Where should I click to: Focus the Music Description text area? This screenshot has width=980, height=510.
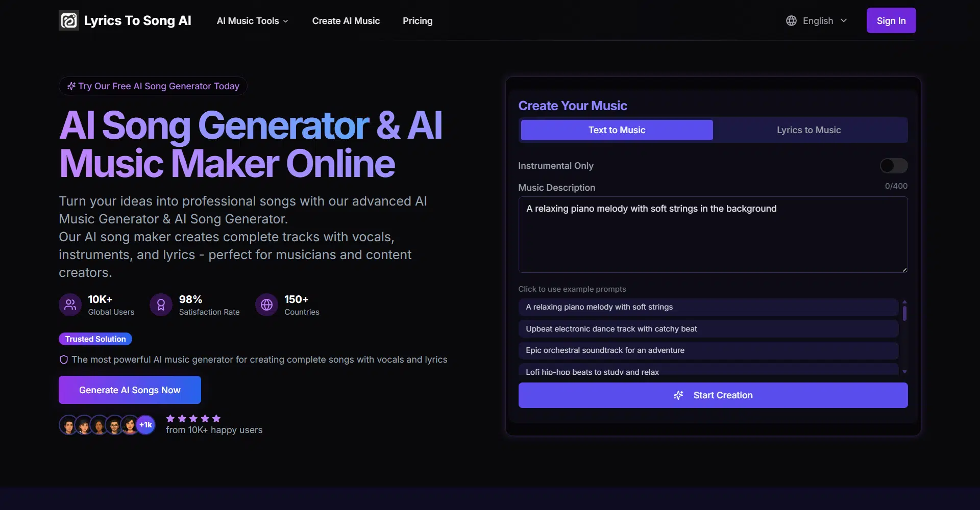tap(713, 235)
